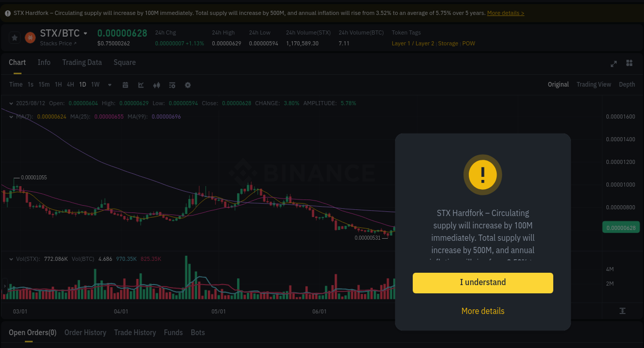Open the More details link in the dialog

coord(483,311)
